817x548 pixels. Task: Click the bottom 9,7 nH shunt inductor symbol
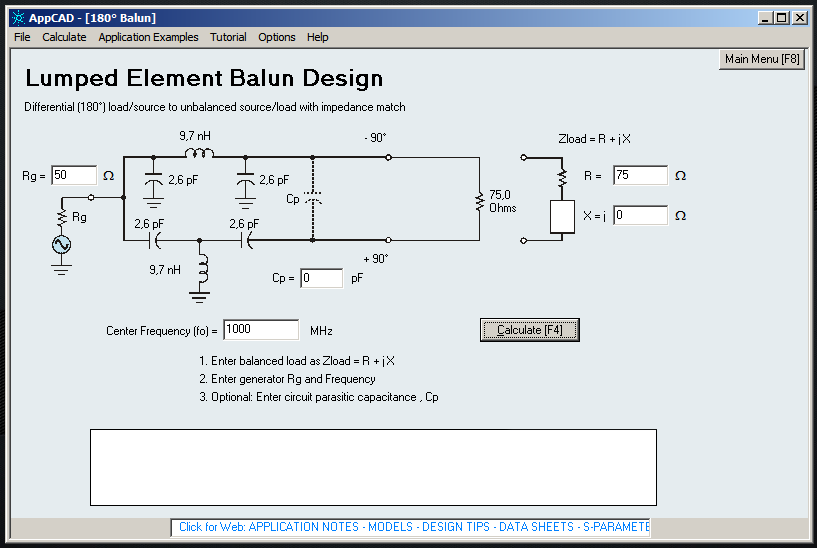pyautogui.click(x=203, y=269)
